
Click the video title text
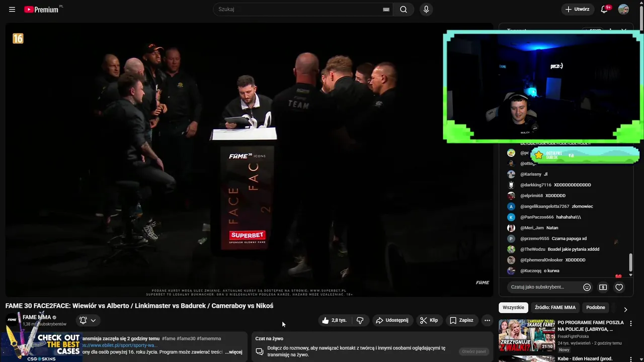click(139, 306)
